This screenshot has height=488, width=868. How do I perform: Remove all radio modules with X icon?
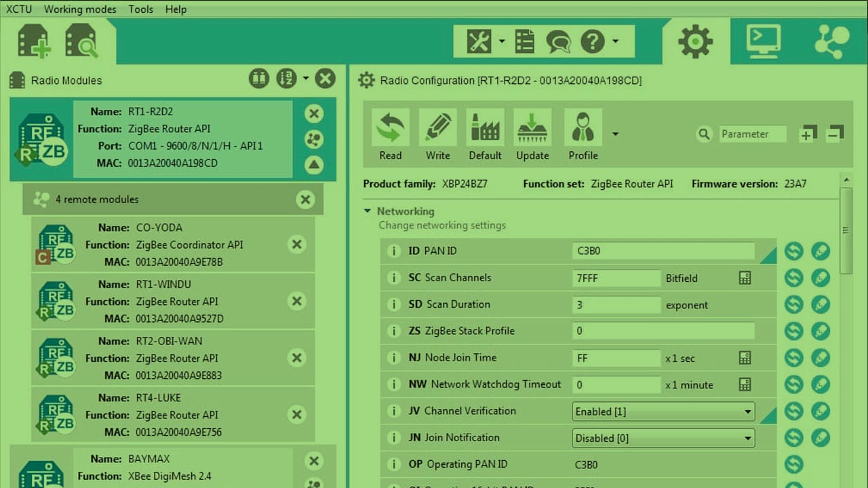click(325, 79)
